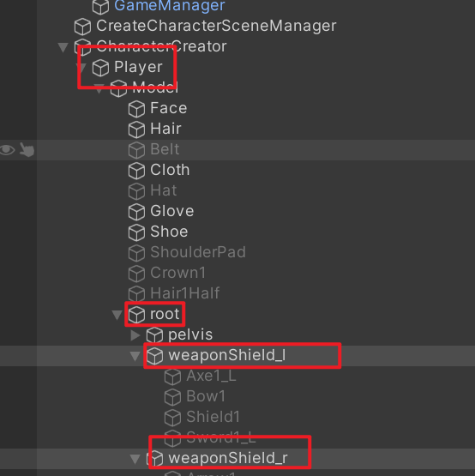Click the cube icon beside Player
This screenshot has width=475, height=476.
tap(100, 68)
